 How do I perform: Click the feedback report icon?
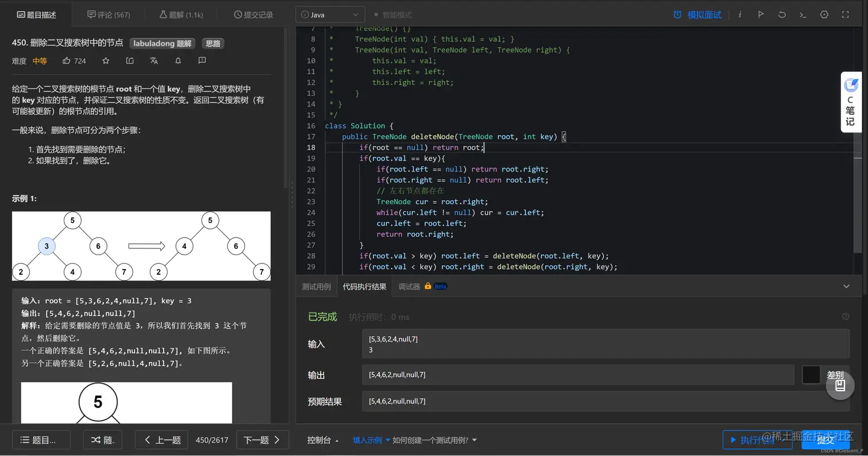click(x=202, y=60)
